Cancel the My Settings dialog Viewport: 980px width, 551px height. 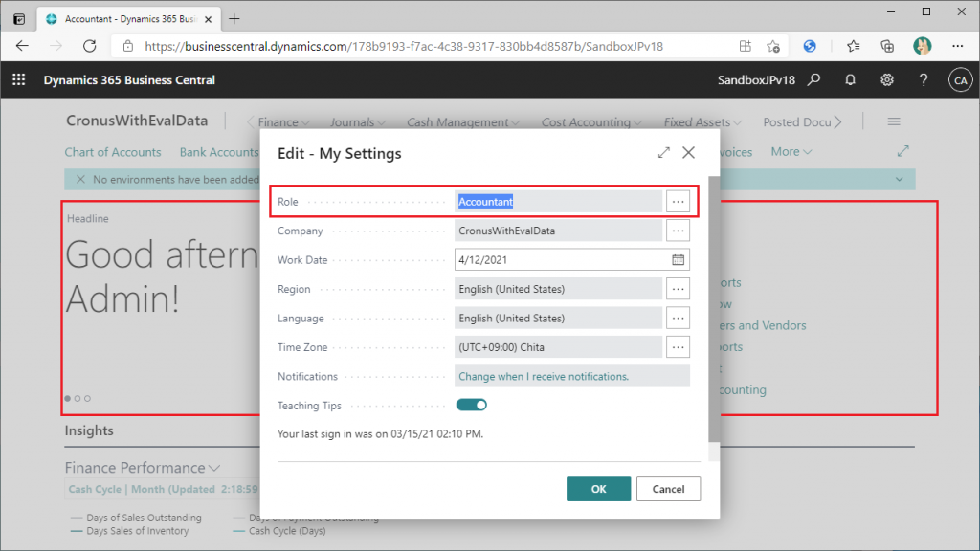pos(668,489)
